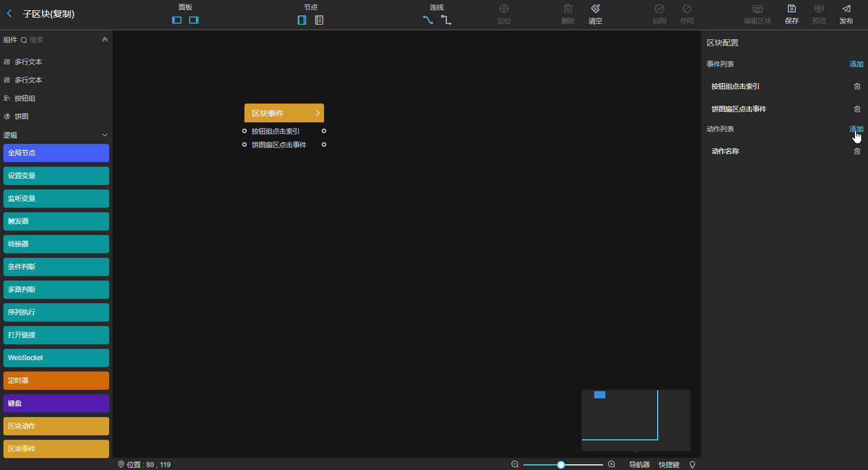Collapse the 区块事件 node using its chevron
The width and height of the screenshot is (868, 470).
pyautogui.click(x=318, y=113)
